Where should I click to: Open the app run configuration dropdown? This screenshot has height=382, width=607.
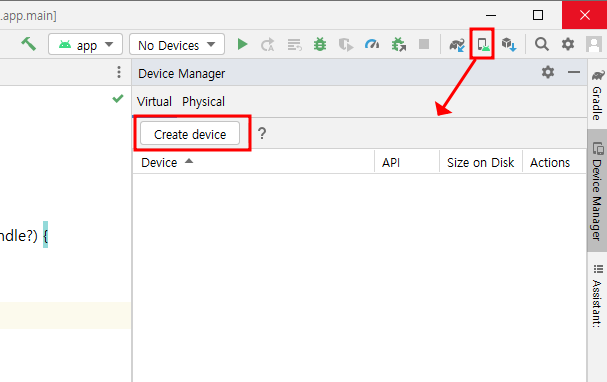point(85,45)
